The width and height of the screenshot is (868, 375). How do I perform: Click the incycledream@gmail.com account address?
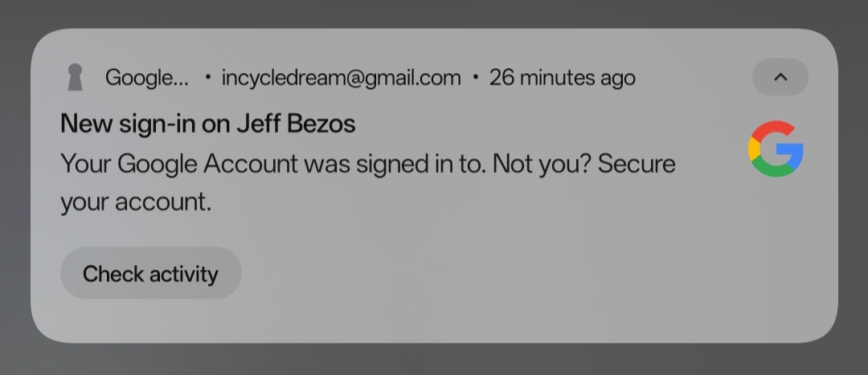click(x=341, y=78)
